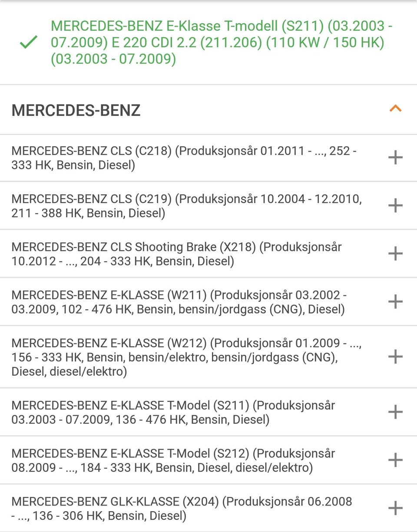Choose E-KLASSE (W211) 03.2002 - 03.2009 entry

click(179, 302)
